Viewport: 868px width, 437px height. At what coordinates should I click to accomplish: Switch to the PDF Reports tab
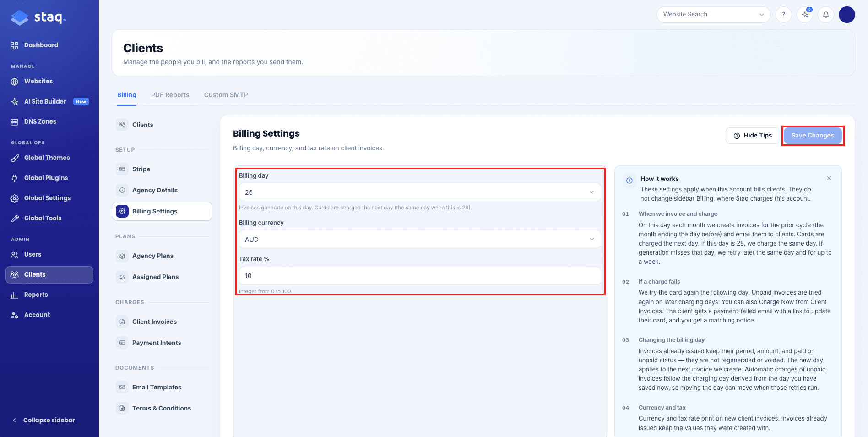[x=170, y=95]
